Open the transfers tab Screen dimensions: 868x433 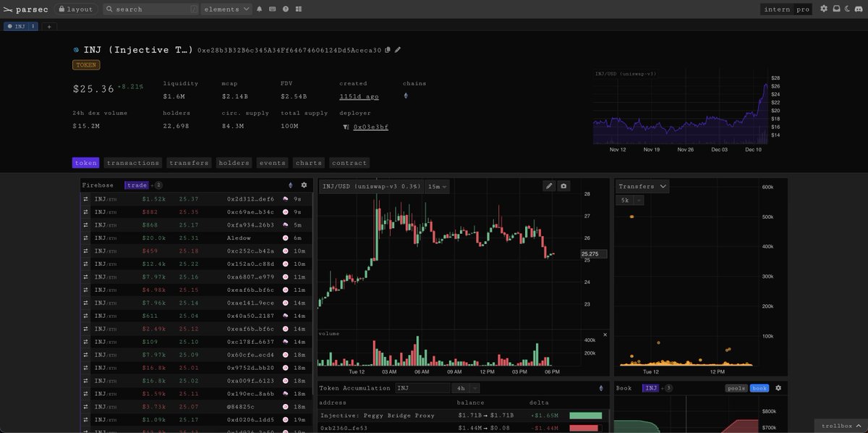pos(189,163)
